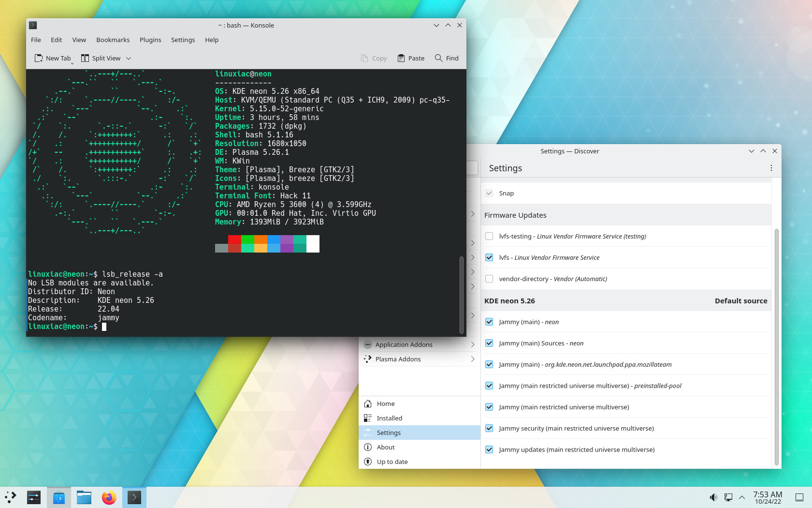Screen dimensions: 812x508
Task: Open the About page in Discover
Action: [419, 447]
